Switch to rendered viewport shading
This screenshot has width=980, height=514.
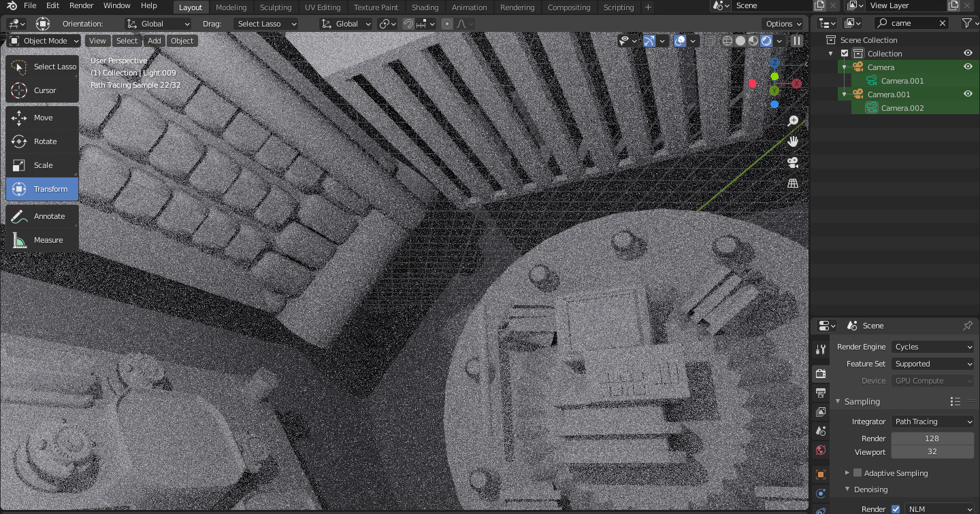[766, 41]
